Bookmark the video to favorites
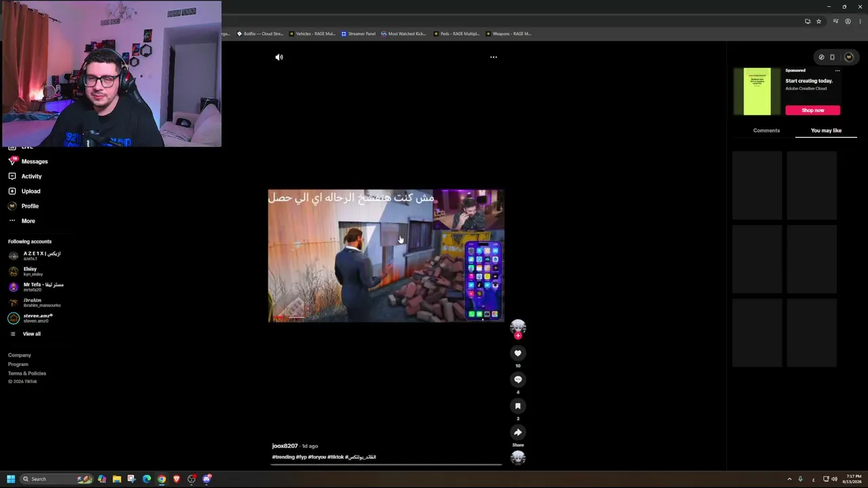The width and height of the screenshot is (868, 488). 518,406
